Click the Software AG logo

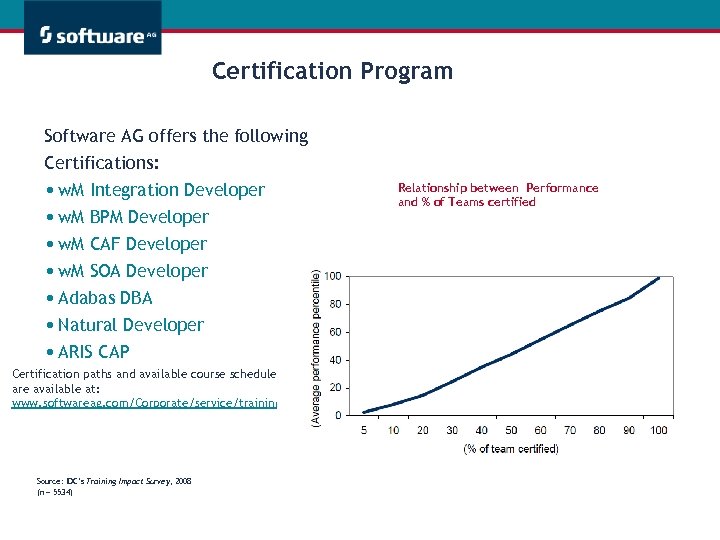coord(93,28)
